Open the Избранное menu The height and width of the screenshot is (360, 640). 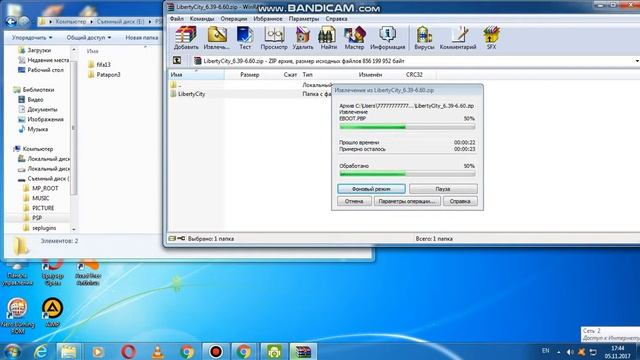268,19
